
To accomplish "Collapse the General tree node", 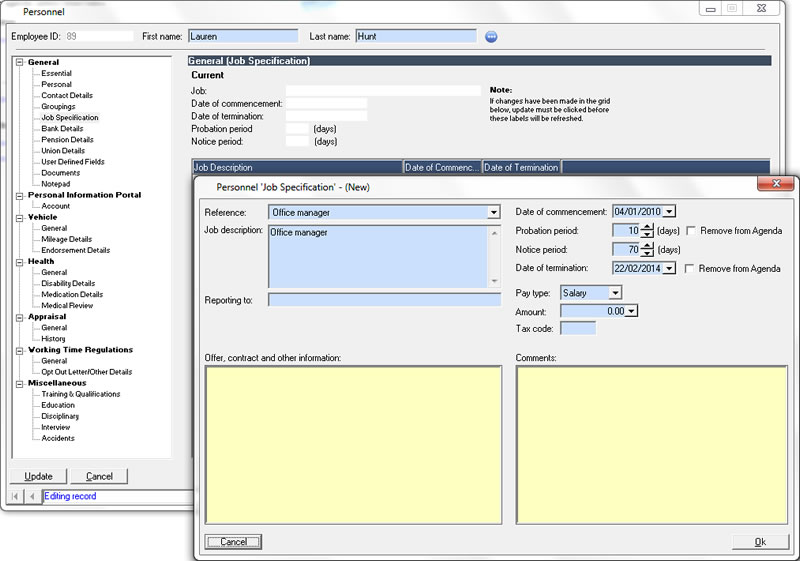I will point(19,63).
